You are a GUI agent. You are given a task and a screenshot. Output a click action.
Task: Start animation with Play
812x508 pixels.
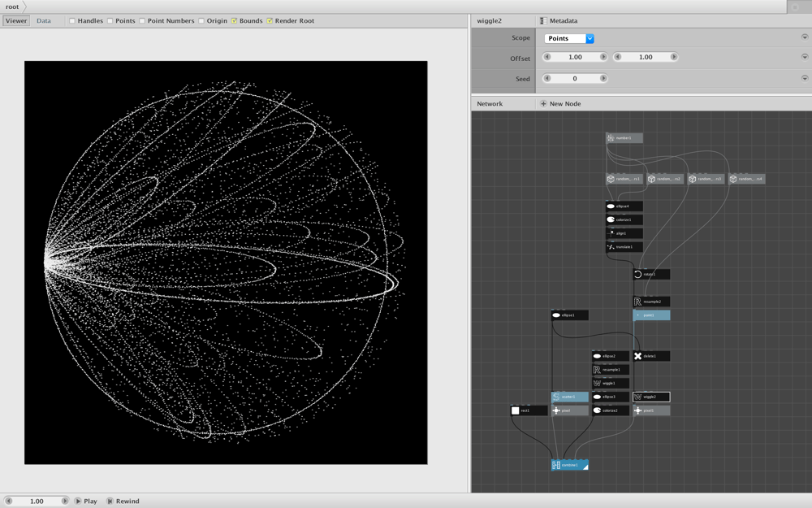tap(86, 501)
